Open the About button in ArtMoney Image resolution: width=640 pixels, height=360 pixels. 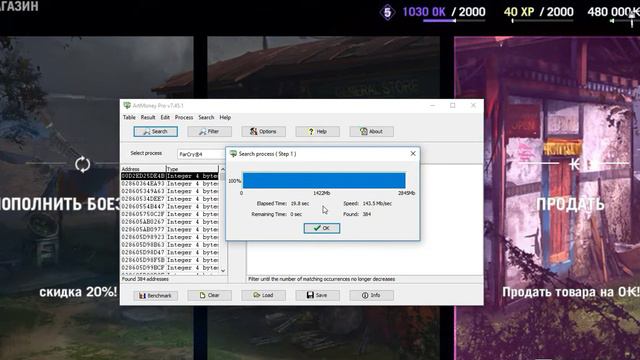[x=371, y=131]
